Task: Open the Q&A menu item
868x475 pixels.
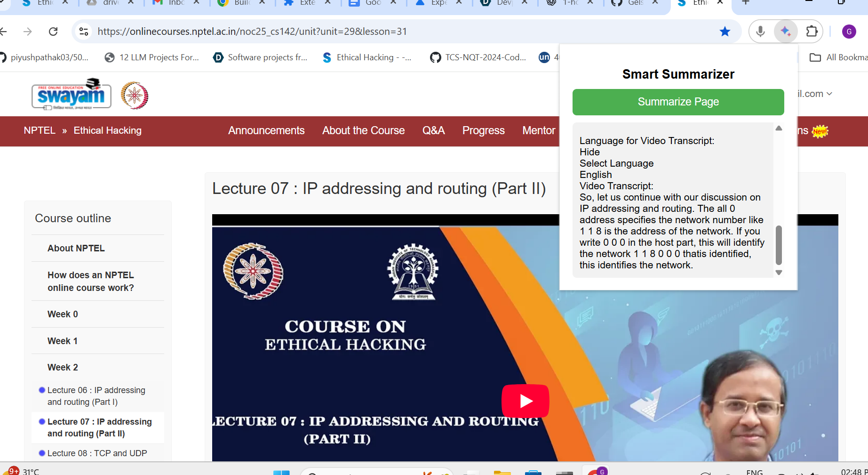Action: coord(433,130)
